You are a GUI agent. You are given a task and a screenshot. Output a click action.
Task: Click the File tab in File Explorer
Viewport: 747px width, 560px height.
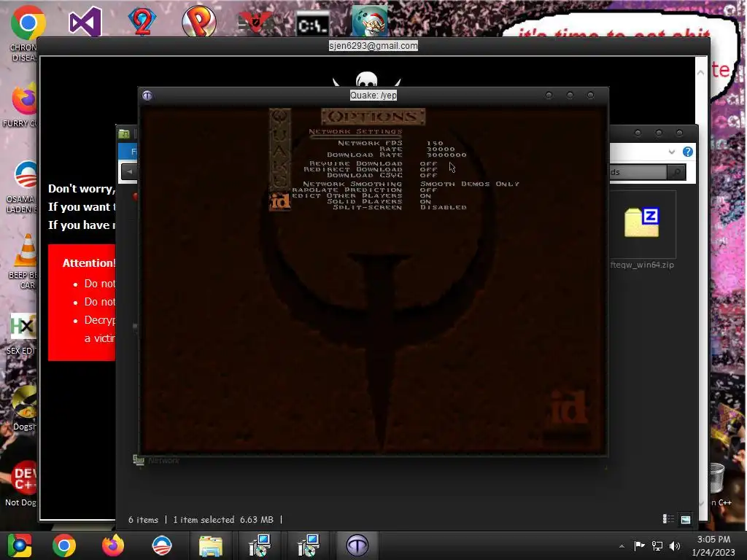128,152
